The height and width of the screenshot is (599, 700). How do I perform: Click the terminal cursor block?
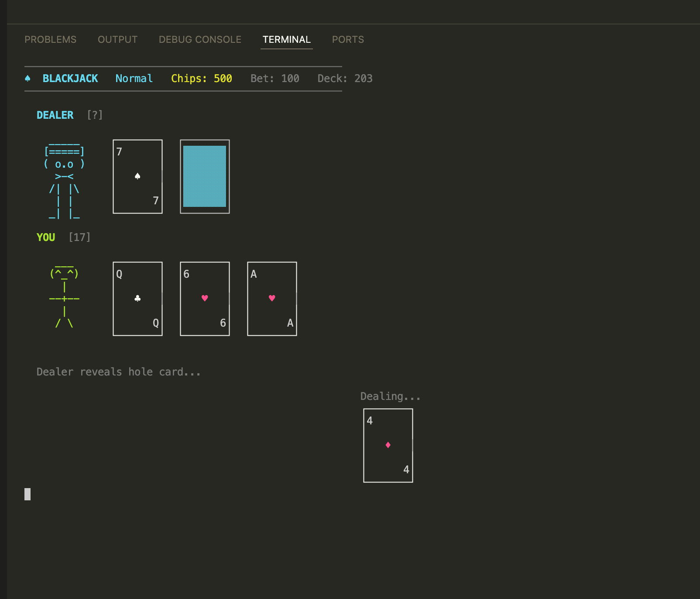click(x=27, y=494)
